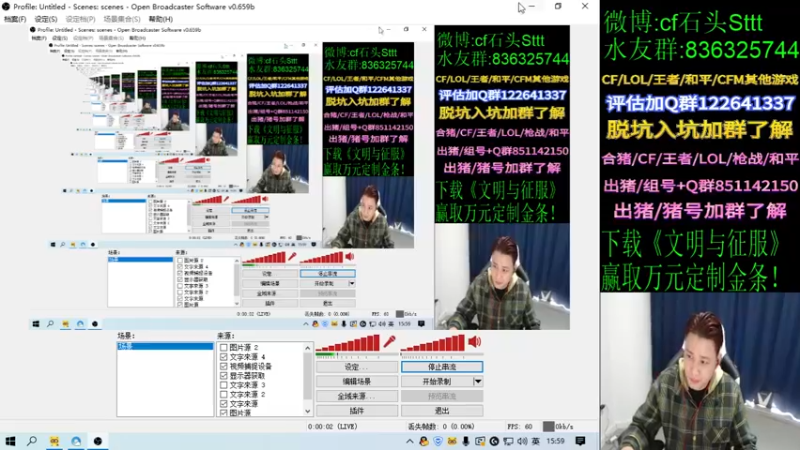Click the sources list scroll-up arrow
The height and width of the screenshot is (450, 800).
pyautogui.click(x=308, y=348)
